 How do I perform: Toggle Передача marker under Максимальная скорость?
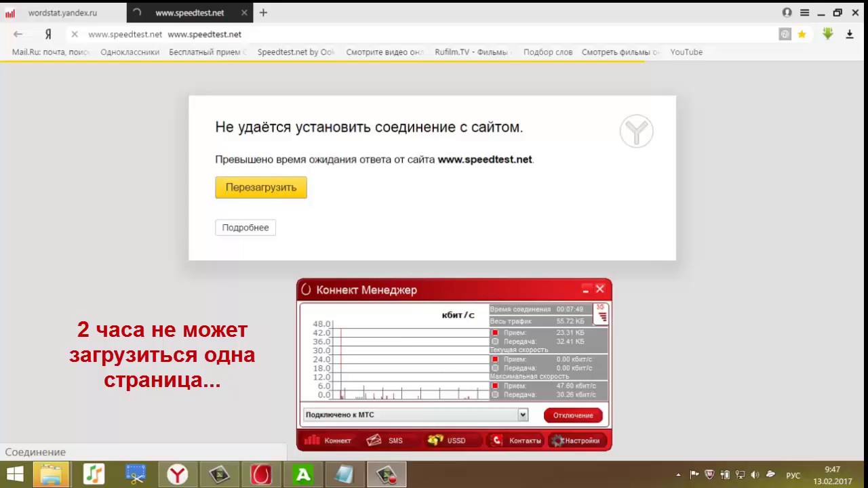point(495,394)
